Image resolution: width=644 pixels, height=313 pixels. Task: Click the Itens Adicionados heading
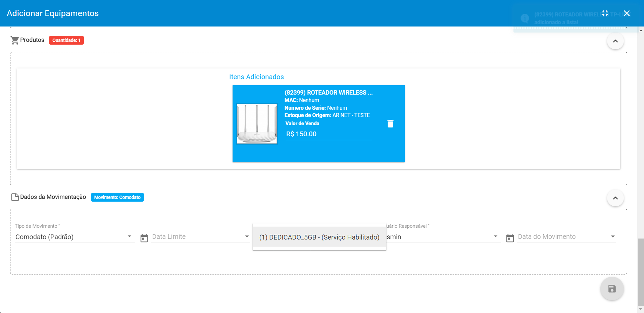[x=256, y=77]
